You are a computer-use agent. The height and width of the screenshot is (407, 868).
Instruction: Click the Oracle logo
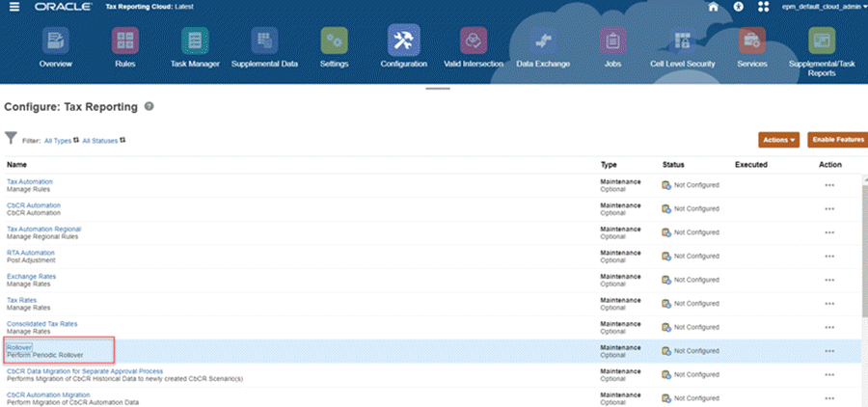(x=63, y=7)
